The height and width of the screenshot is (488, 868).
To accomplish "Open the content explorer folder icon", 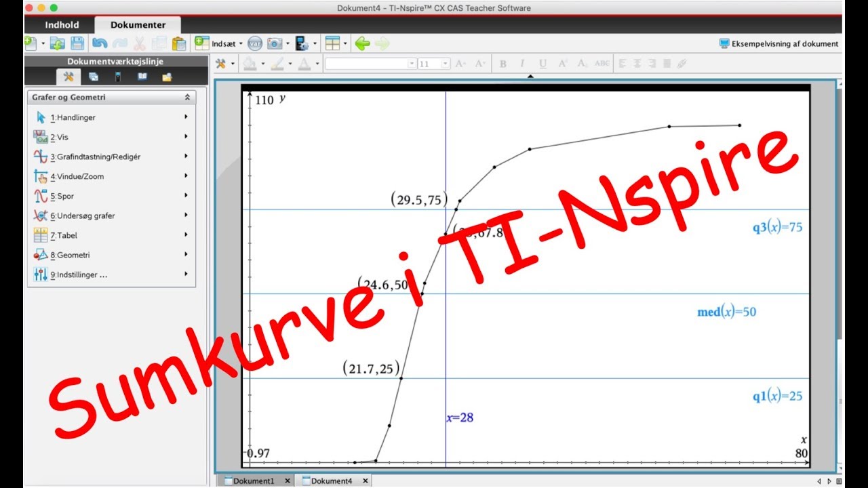I will click(x=167, y=77).
